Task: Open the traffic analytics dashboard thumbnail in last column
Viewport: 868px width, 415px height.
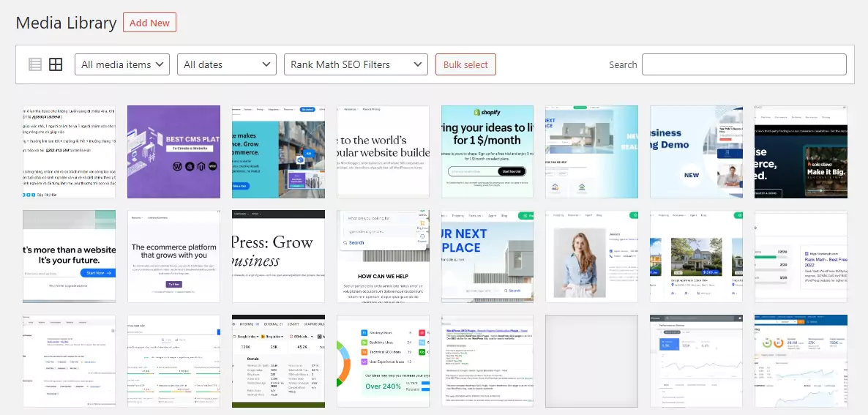Action: click(x=801, y=361)
